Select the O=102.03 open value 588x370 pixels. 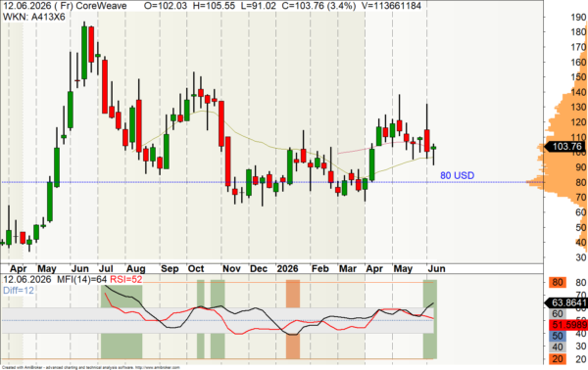coord(167,6)
